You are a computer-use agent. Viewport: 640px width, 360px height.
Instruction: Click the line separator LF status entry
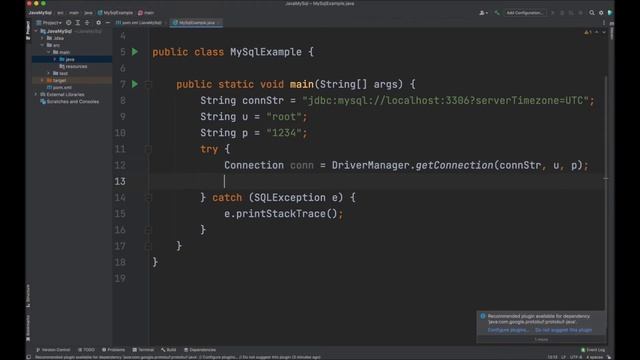point(563,357)
